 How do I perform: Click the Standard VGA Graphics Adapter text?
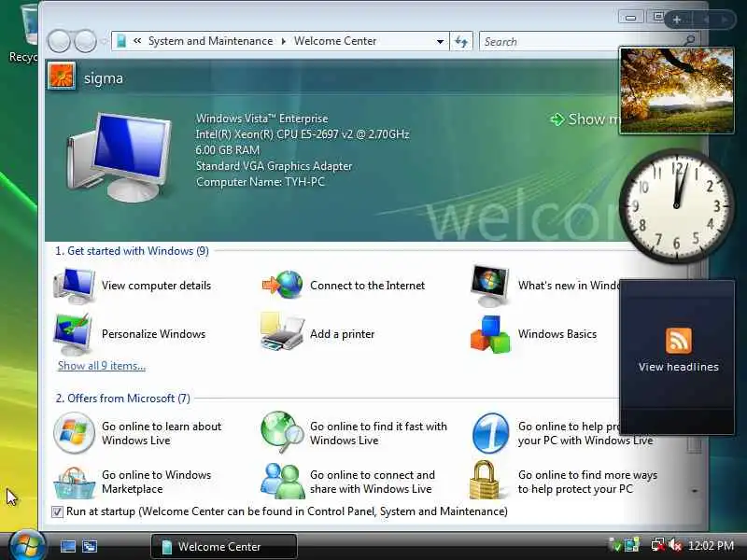tap(274, 166)
